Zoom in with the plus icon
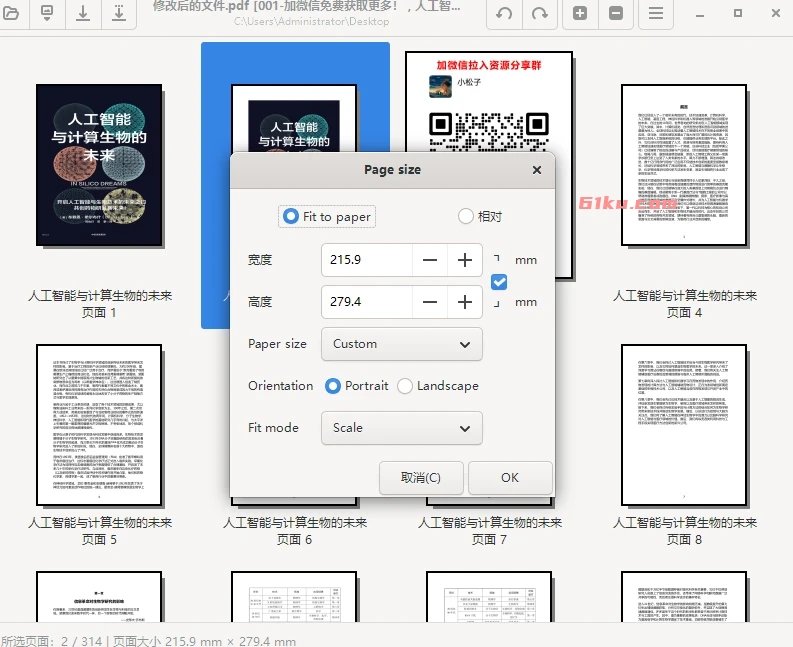The width and height of the screenshot is (793, 647). tap(580, 13)
